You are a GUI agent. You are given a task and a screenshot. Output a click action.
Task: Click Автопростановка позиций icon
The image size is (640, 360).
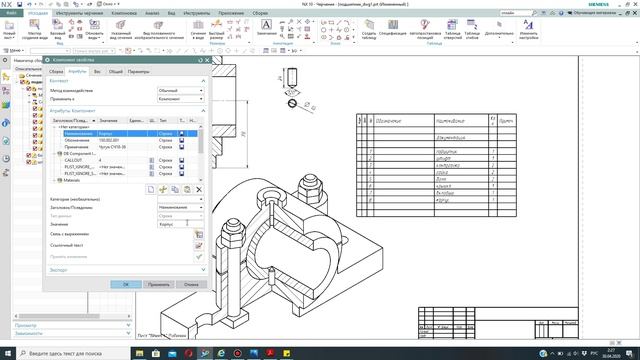(x=425, y=29)
